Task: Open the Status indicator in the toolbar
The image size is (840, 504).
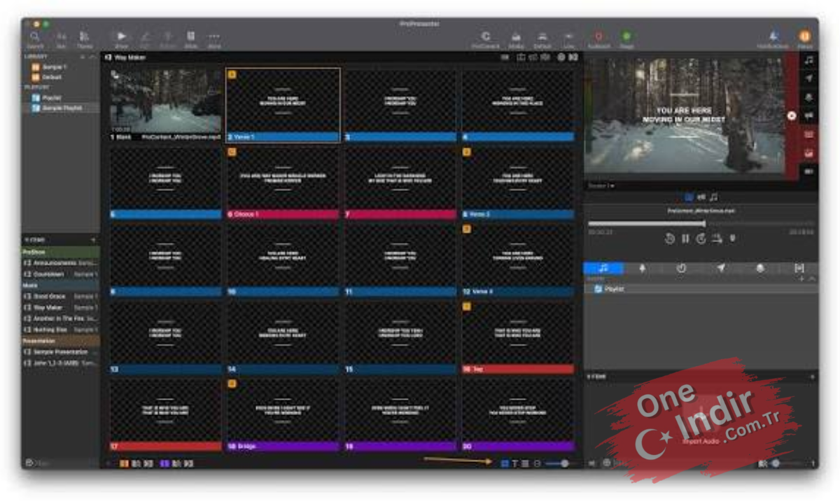Action: coord(805,39)
